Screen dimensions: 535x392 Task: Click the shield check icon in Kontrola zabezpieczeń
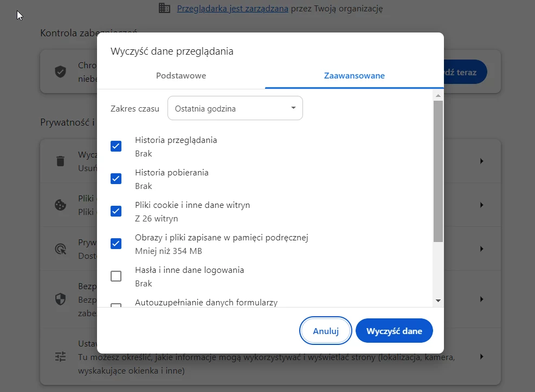tap(60, 71)
